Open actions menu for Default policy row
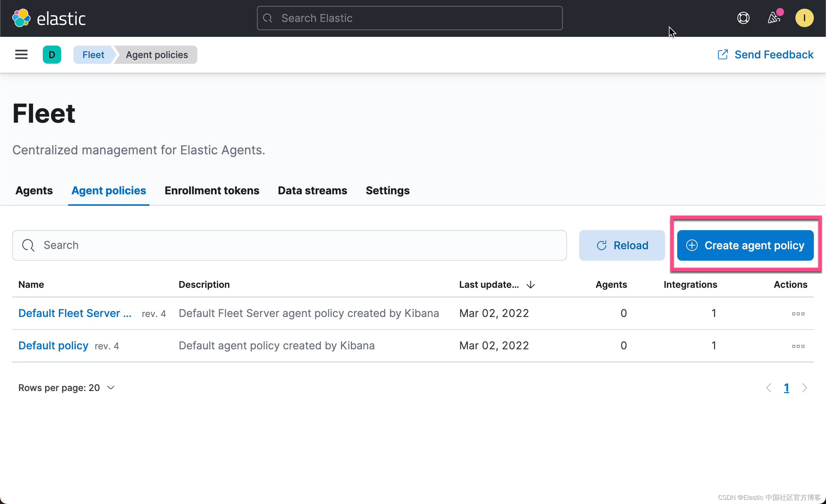The width and height of the screenshot is (826, 504). [x=798, y=346]
